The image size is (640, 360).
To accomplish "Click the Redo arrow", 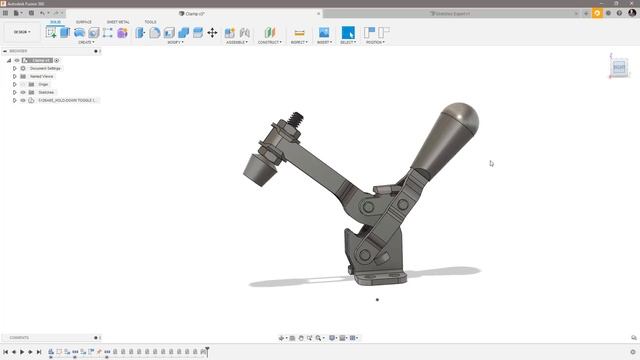I will click(x=56, y=13).
